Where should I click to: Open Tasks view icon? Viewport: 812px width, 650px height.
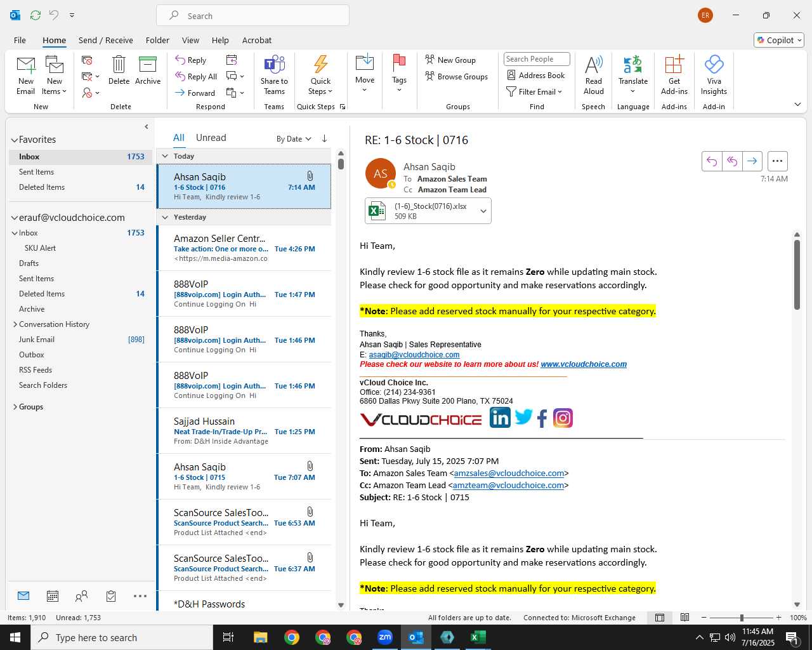(111, 596)
